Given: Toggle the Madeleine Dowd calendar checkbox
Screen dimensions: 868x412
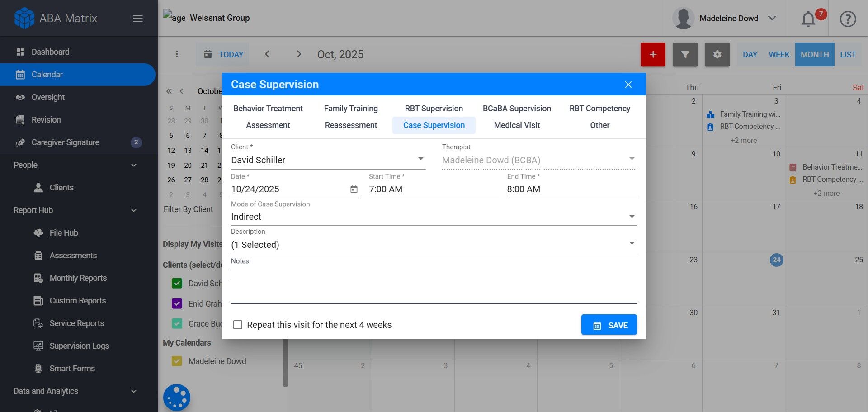Looking at the screenshot, I should click(177, 361).
